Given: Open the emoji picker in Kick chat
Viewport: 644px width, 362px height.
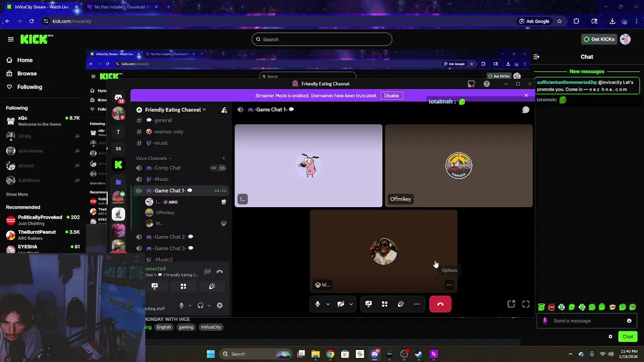Looking at the screenshot, I should click(x=629, y=321).
